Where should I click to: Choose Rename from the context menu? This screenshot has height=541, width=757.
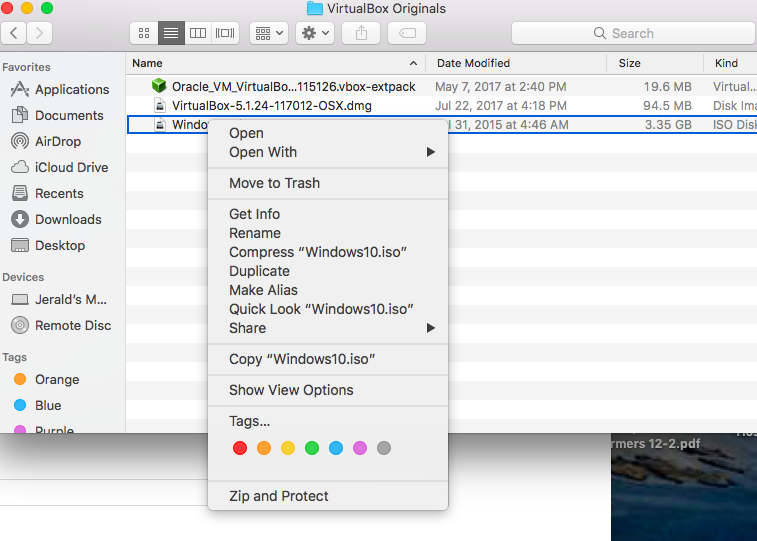328,233
